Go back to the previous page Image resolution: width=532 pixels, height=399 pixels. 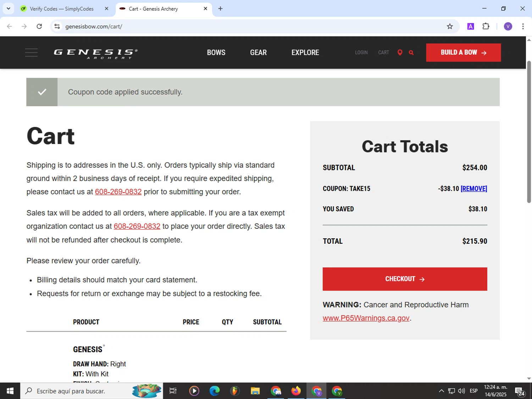10,26
